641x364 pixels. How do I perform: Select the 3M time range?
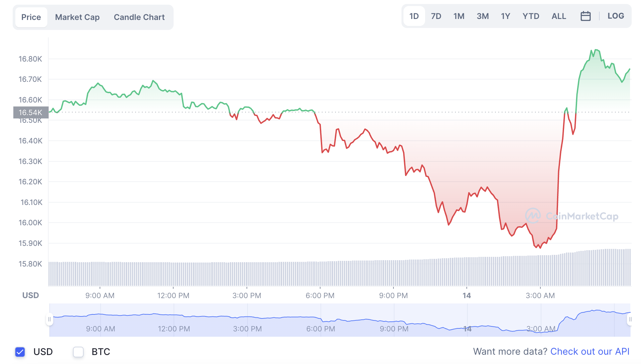pos(482,16)
